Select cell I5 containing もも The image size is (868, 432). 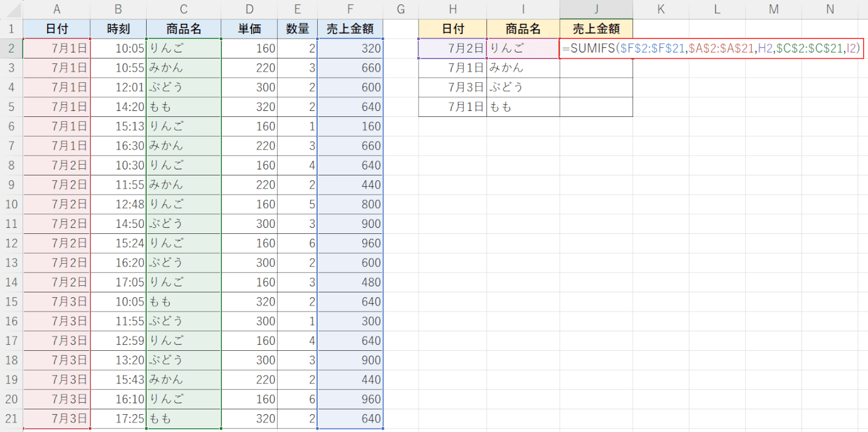tap(523, 107)
